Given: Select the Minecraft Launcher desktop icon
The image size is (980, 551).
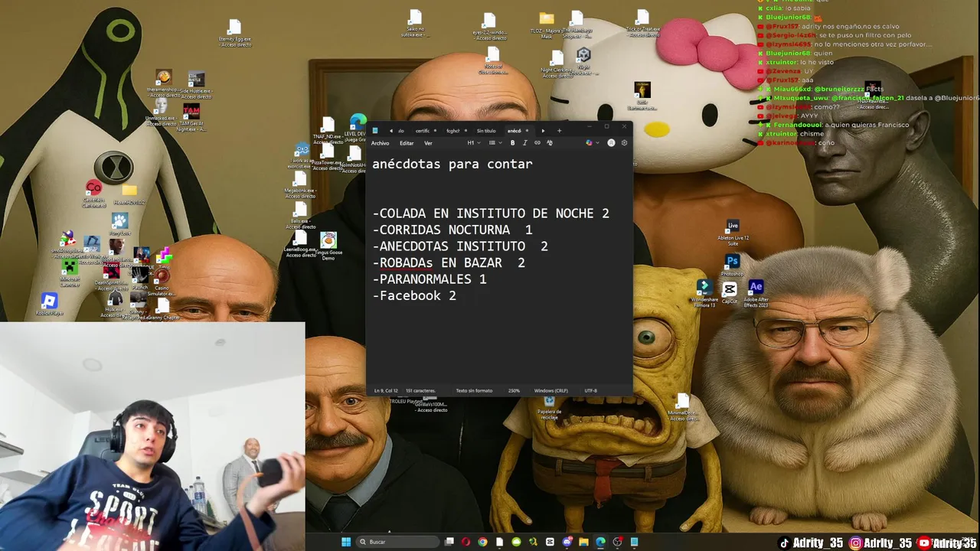Looking at the screenshot, I should tap(70, 274).
